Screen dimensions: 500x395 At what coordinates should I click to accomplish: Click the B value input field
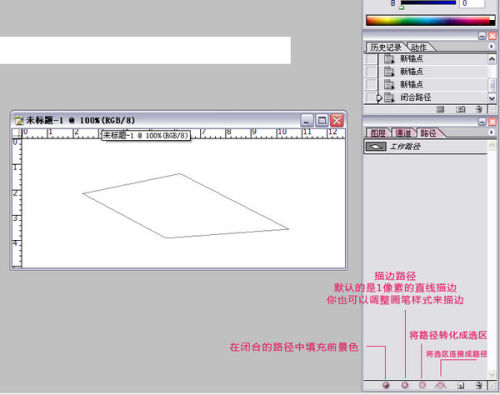click(x=471, y=3)
